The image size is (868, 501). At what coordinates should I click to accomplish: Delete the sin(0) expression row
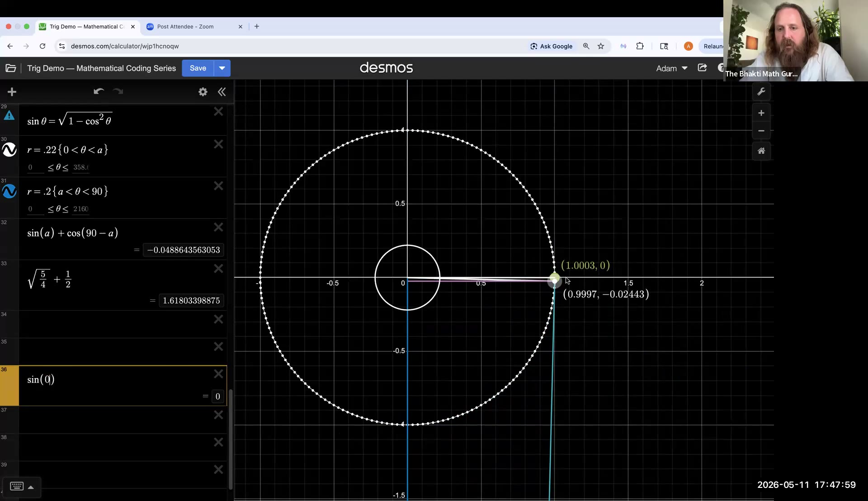tap(218, 374)
